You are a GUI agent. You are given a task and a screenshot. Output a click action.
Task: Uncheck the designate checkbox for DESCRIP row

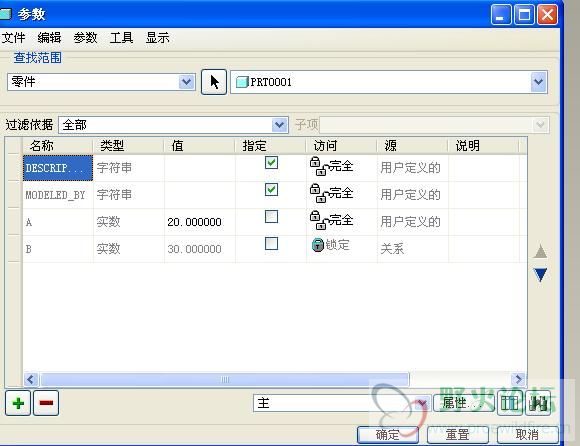[272, 163]
